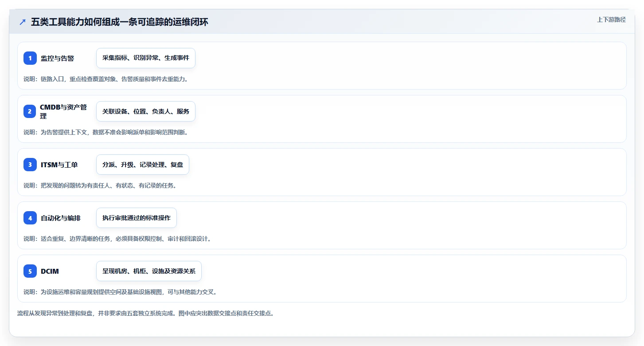Viewport: 644px width, 346px height.
Task: Click the description starting 说明：适合重复、边界清晰
Action: [x=117, y=239]
